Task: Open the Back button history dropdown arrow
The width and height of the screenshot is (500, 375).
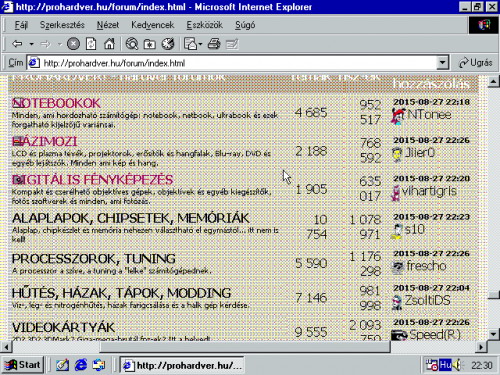Action: pos(31,44)
